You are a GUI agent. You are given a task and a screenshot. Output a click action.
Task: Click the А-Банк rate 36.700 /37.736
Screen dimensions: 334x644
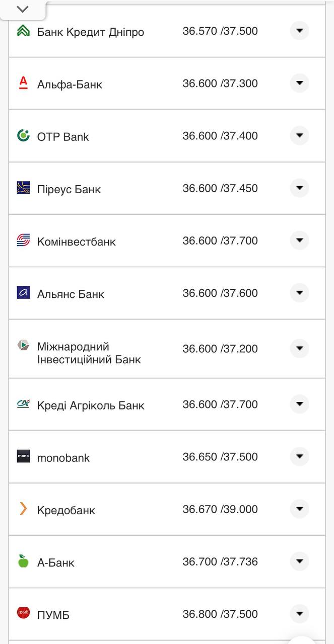tap(220, 561)
